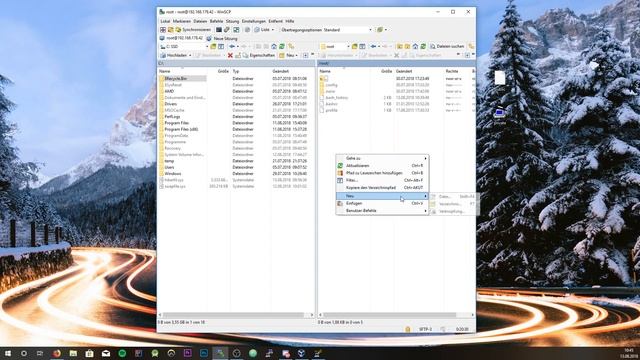Open the Einstellungen menu
640x360 pixels.
[x=253, y=21]
